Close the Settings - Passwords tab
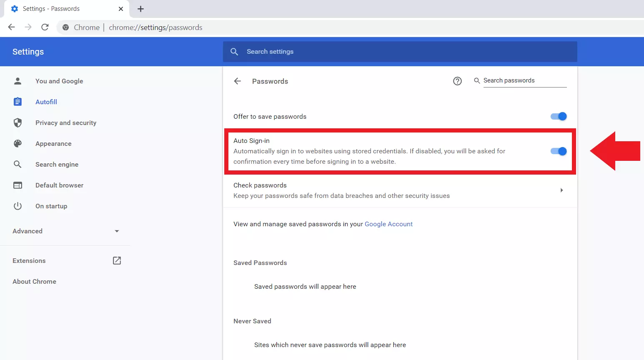The width and height of the screenshot is (644, 360). pos(121,9)
